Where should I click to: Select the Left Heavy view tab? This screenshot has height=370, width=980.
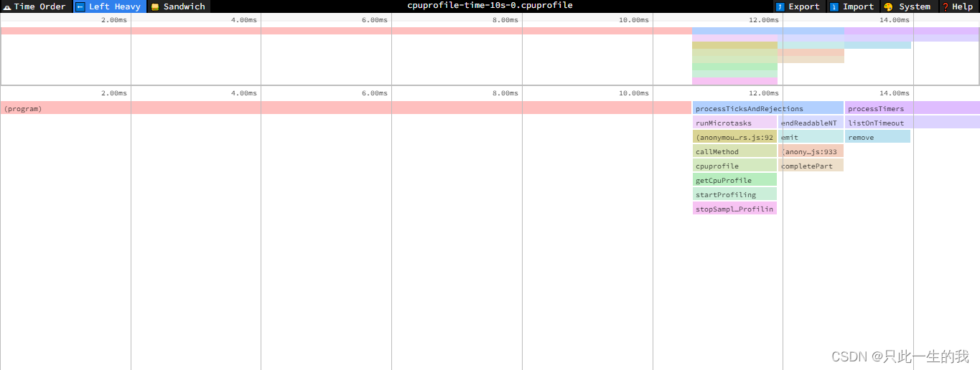[110, 6]
